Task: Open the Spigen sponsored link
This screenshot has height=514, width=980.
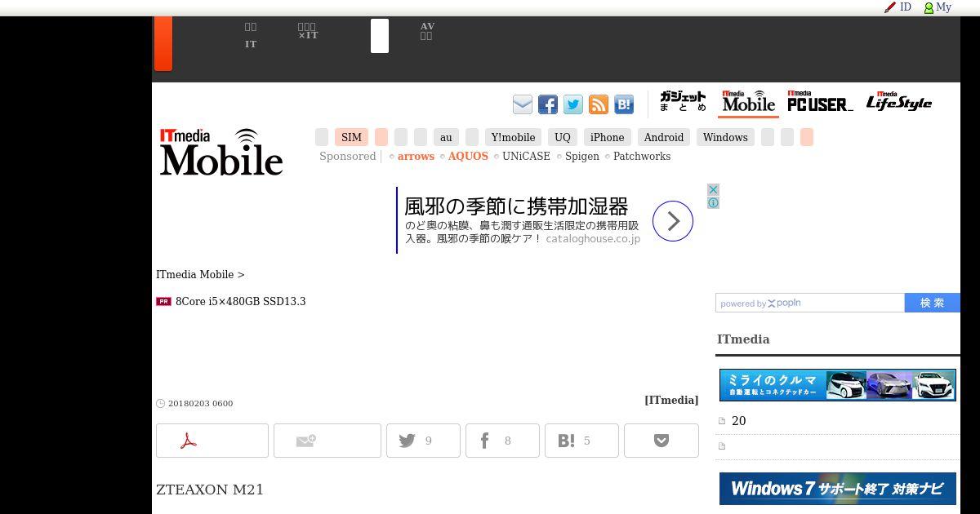Action: pos(582,156)
